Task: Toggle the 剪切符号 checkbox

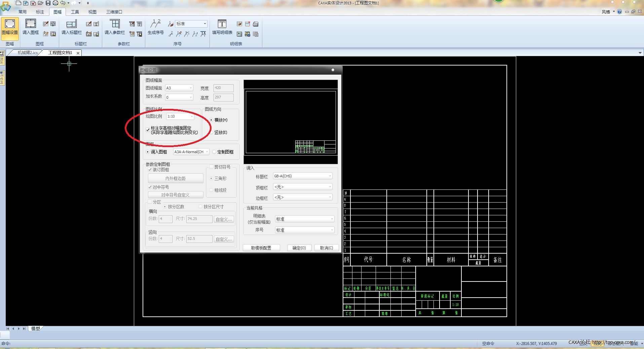Action: coord(212,167)
